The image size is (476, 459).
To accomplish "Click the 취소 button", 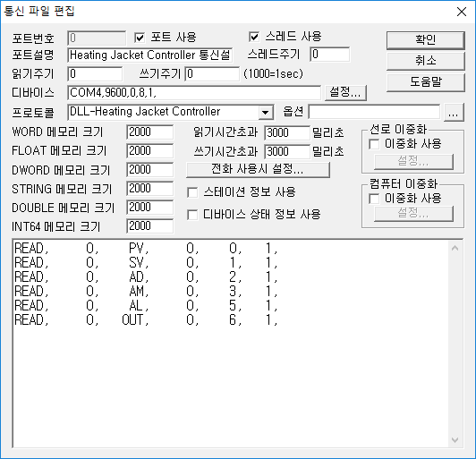I will (x=425, y=61).
